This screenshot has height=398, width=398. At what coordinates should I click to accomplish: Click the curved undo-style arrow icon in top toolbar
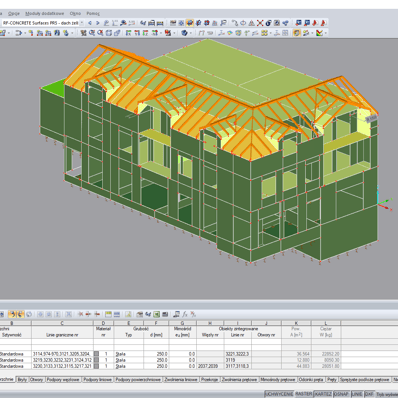click(235, 23)
